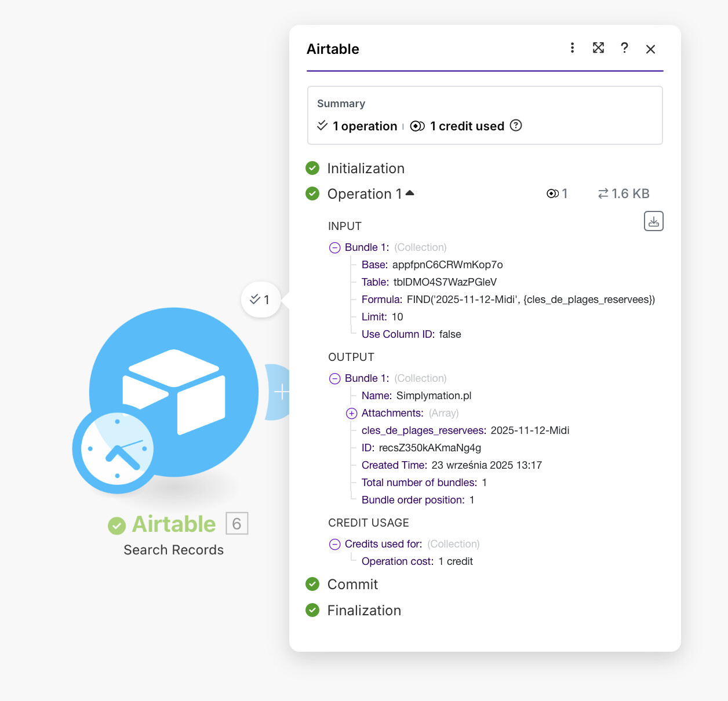Click the Total number of bundles row
The image size is (728, 701).
pyautogui.click(x=424, y=483)
